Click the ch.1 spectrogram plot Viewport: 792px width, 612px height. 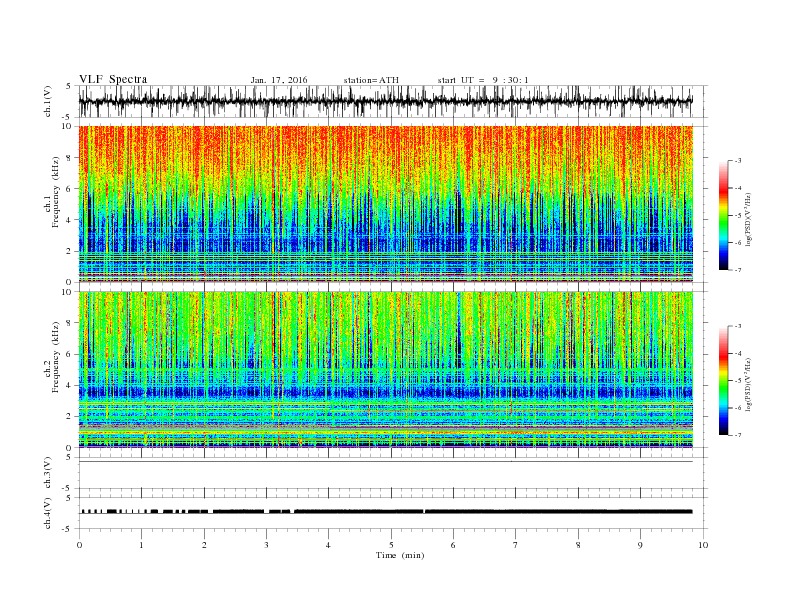pos(386,204)
